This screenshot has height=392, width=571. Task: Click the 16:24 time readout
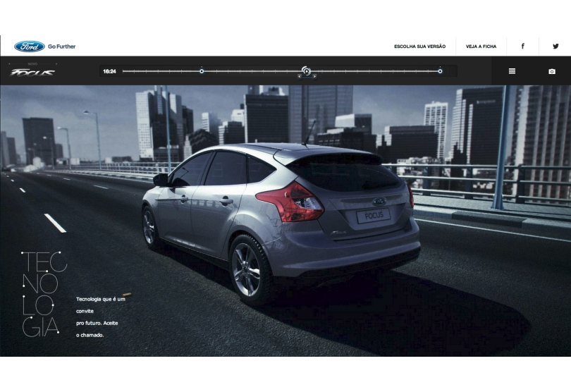pyautogui.click(x=109, y=71)
